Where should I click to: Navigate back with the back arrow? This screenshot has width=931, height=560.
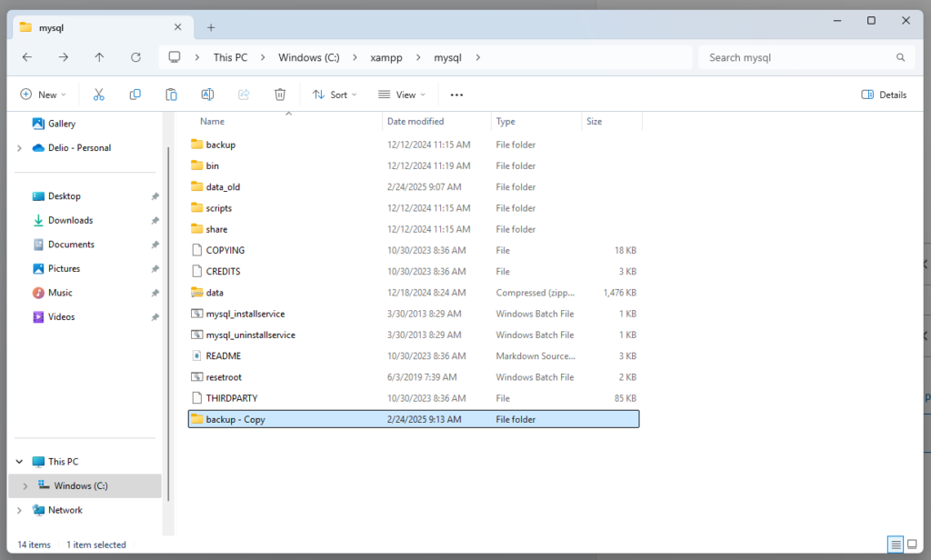tap(27, 57)
